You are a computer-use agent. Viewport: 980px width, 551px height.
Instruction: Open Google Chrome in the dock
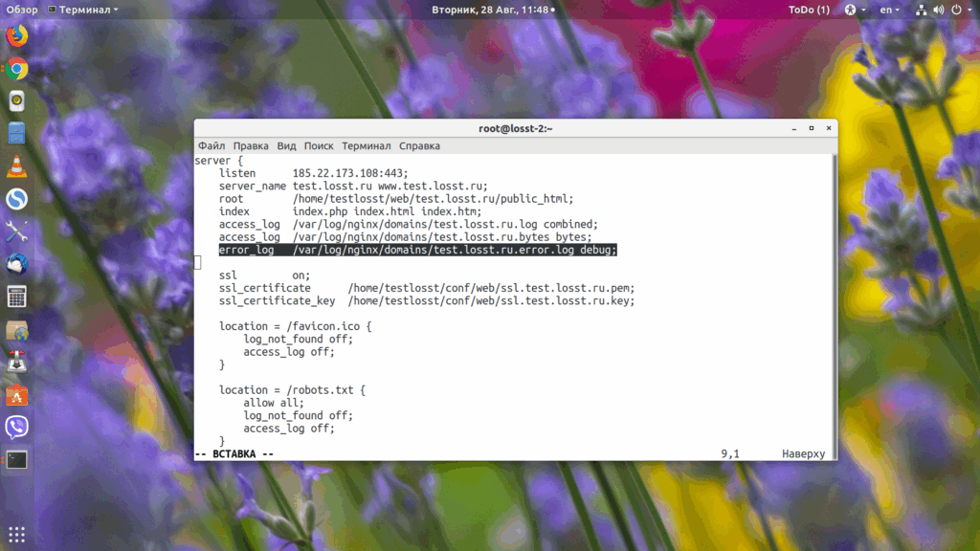coord(17,69)
